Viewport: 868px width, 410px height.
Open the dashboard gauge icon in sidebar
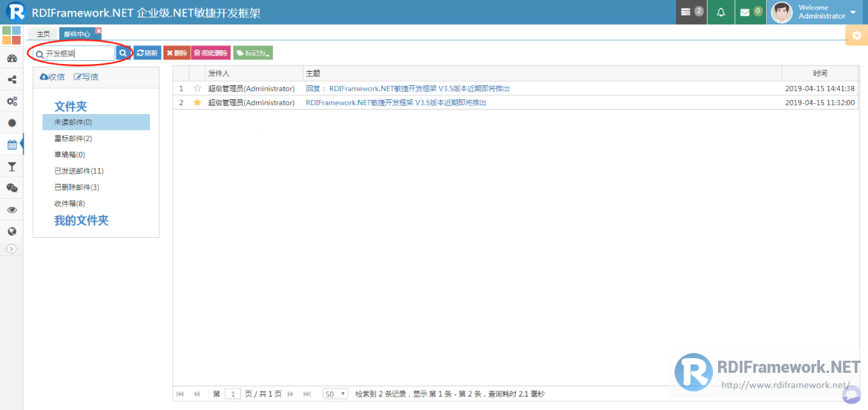[x=12, y=58]
